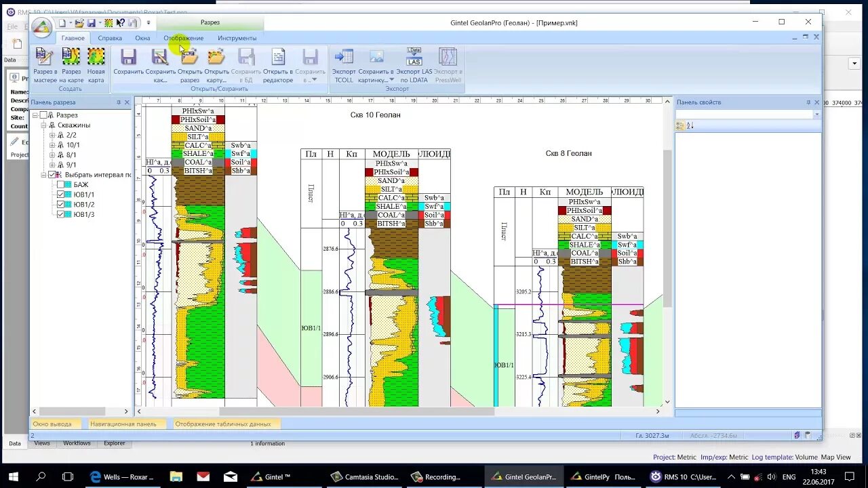Check the 'БАЖ' interval checkbox
The image size is (868, 488).
tap(60, 185)
